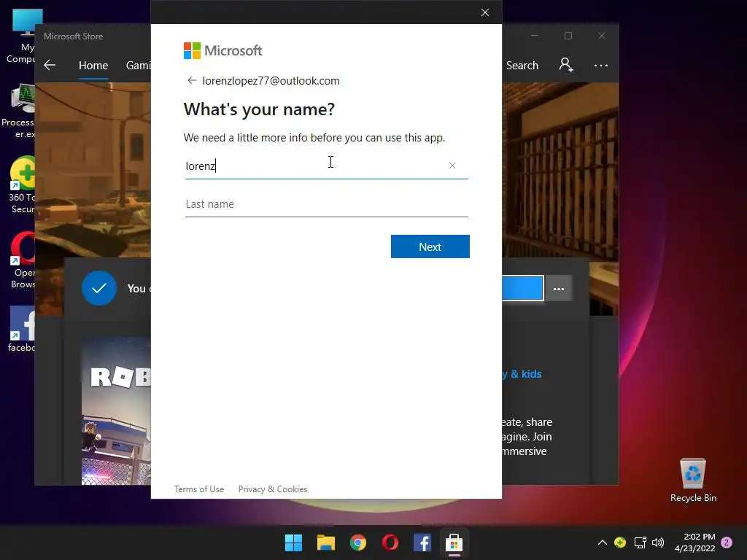Click the family & kids link in the Store

click(522, 374)
